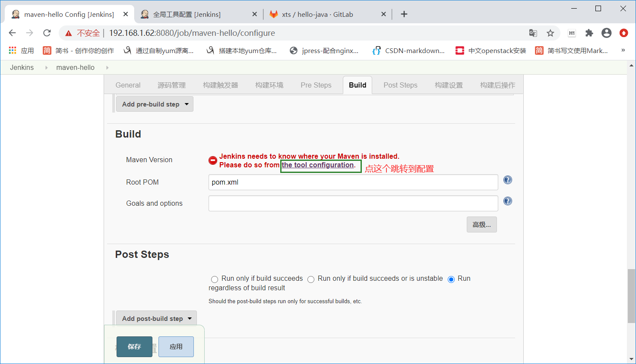This screenshot has height=364, width=636.
Task: Open the Google Translate page icon
Action: (533, 33)
